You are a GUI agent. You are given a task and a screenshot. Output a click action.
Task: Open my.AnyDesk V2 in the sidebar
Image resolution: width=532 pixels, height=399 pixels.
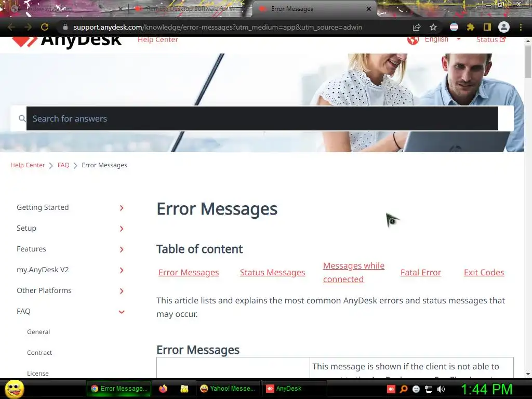pyautogui.click(x=43, y=270)
